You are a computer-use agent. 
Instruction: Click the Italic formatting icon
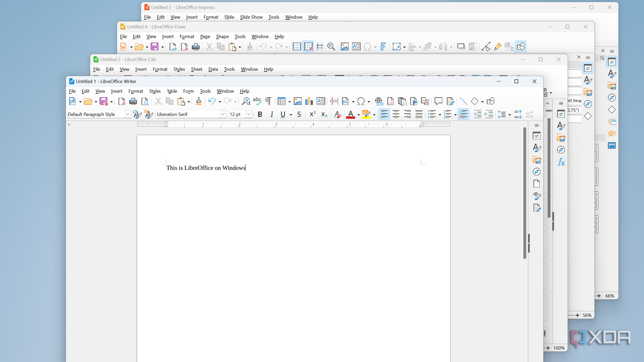click(x=272, y=114)
